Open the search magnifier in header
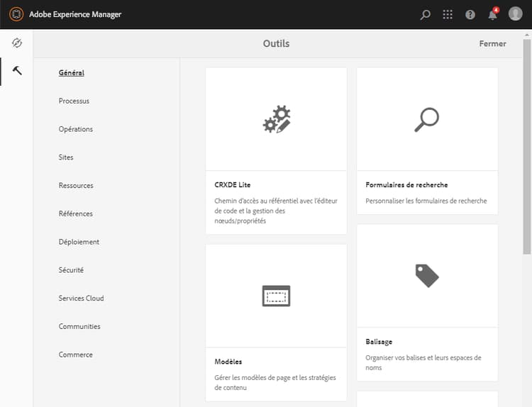 pyautogui.click(x=425, y=15)
